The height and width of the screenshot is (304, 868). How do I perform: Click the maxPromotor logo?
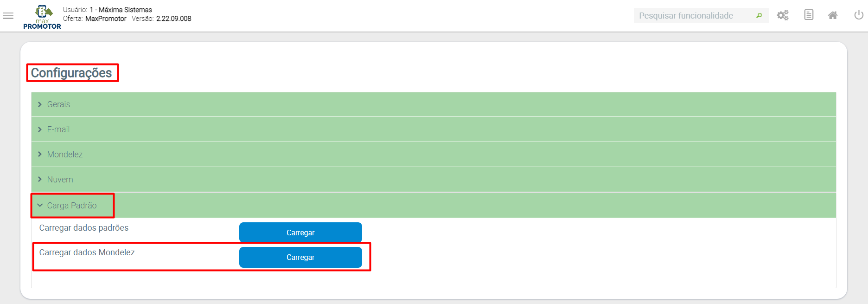(x=42, y=17)
